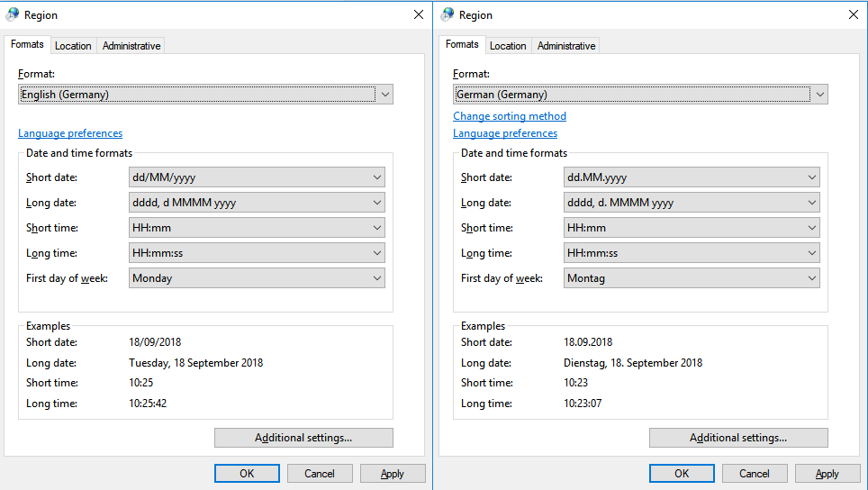
Task: Select Administrative tab in the left dialog
Action: pyautogui.click(x=131, y=46)
